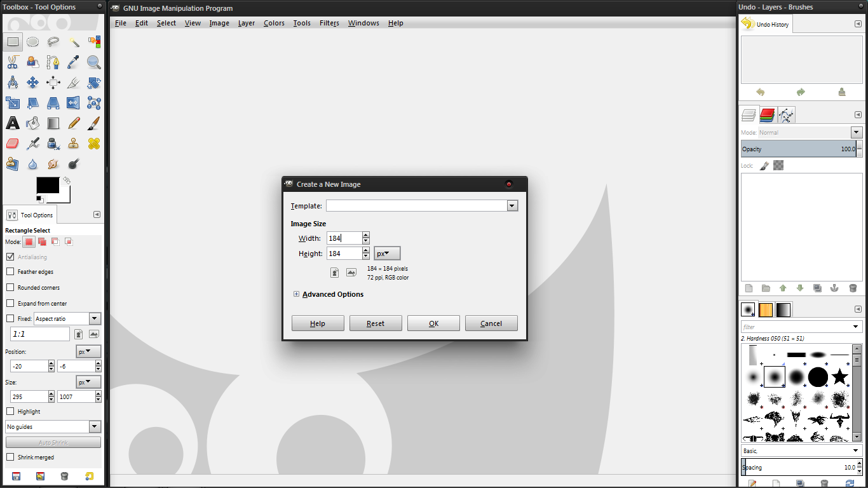
Task: Select the Move tool
Action: [x=33, y=83]
